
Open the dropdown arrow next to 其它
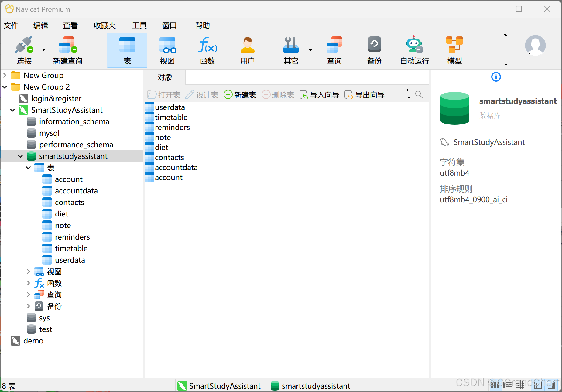tap(310, 50)
